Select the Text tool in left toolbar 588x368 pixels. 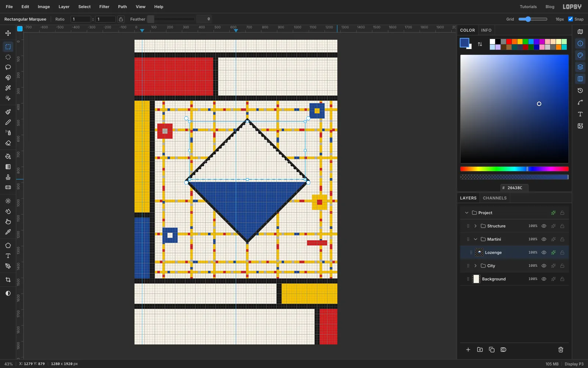click(8, 256)
